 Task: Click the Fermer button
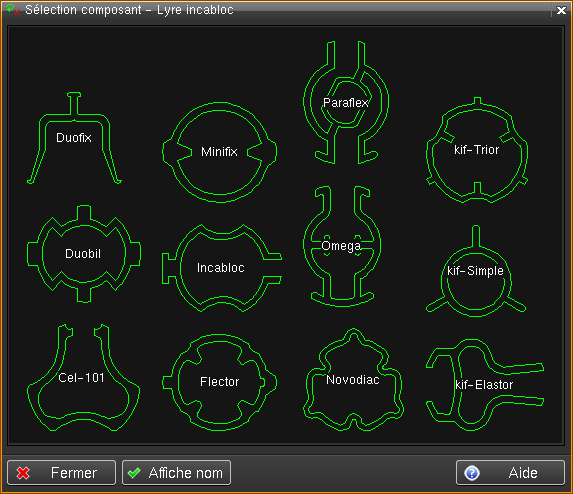(x=61, y=473)
